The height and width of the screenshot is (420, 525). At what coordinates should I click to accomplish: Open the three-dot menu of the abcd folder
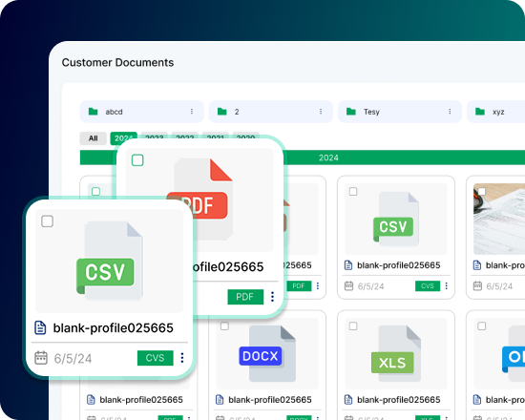pyautogui.click(x=192, y=111)
